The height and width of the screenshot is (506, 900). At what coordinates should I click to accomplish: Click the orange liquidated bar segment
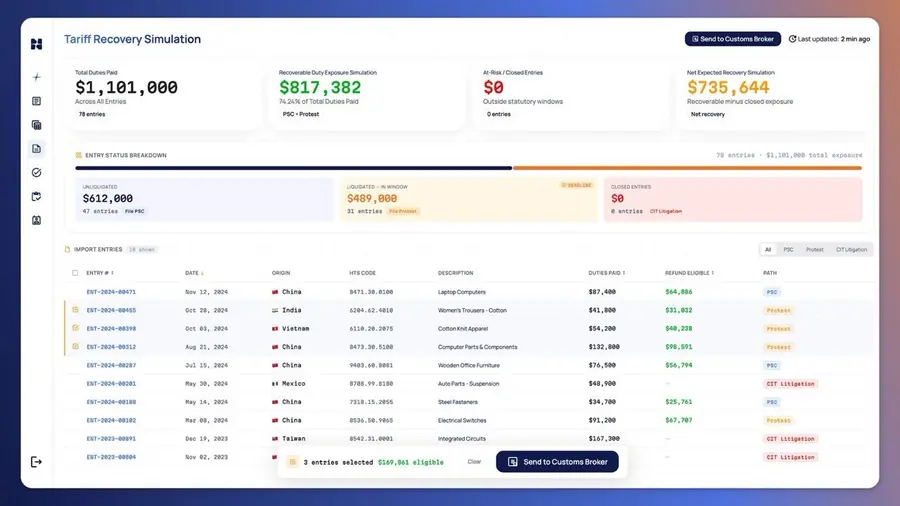(x=687, y=168)
